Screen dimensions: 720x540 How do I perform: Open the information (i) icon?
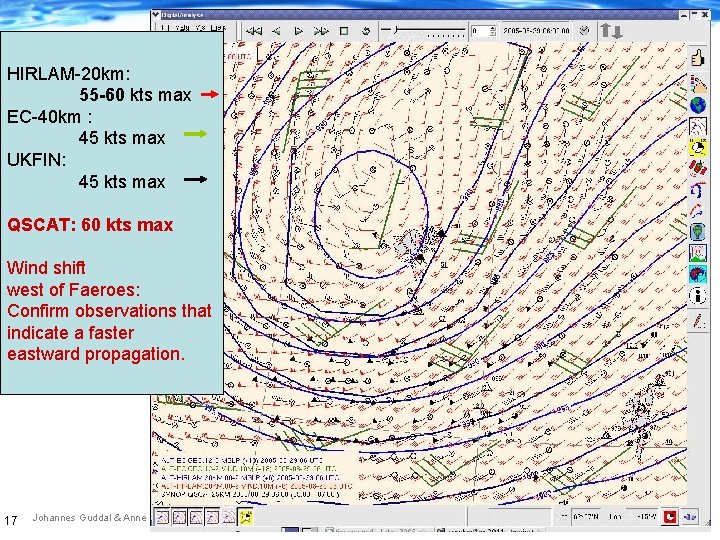point(698,295)
